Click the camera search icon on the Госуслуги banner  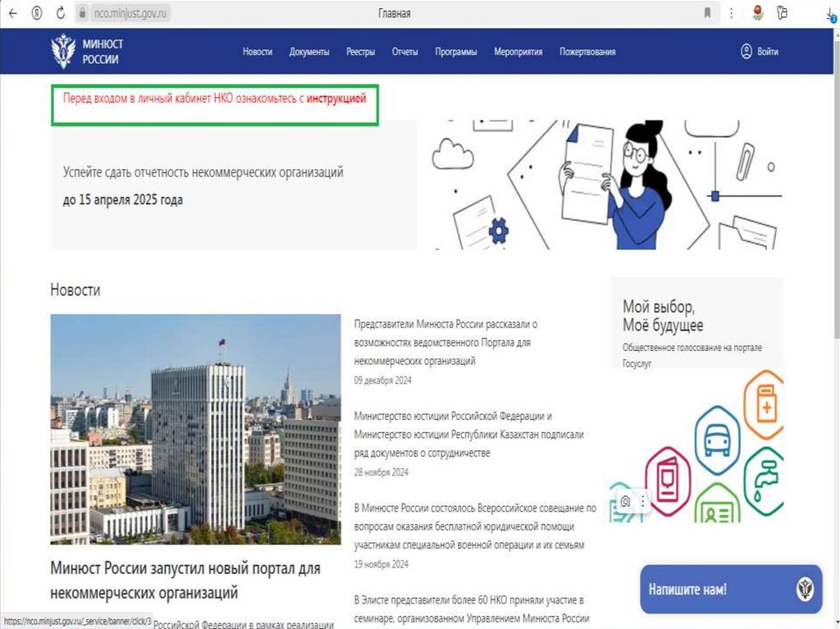click(625, 502)
